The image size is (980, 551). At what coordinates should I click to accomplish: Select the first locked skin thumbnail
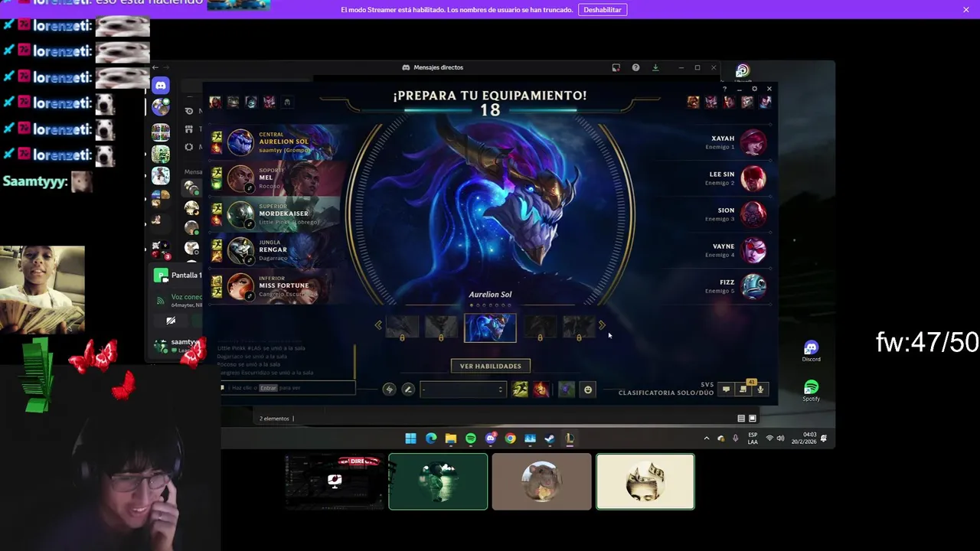402,327
